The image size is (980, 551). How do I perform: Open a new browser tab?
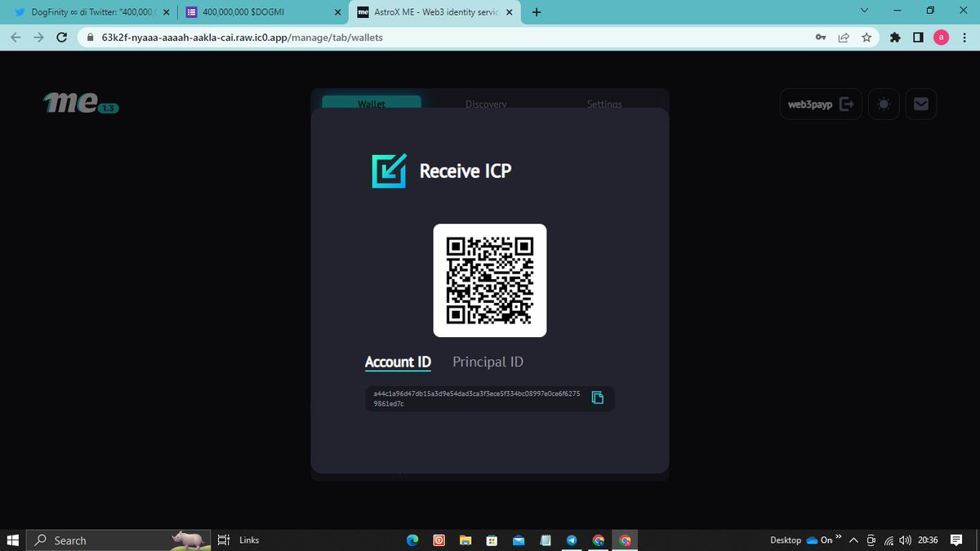pyautogui.click(x=537, y=12)
